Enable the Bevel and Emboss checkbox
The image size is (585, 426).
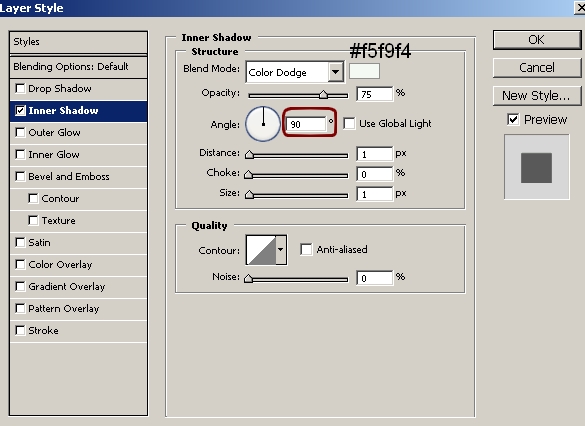pyautogui.click(x=20, y=176)
